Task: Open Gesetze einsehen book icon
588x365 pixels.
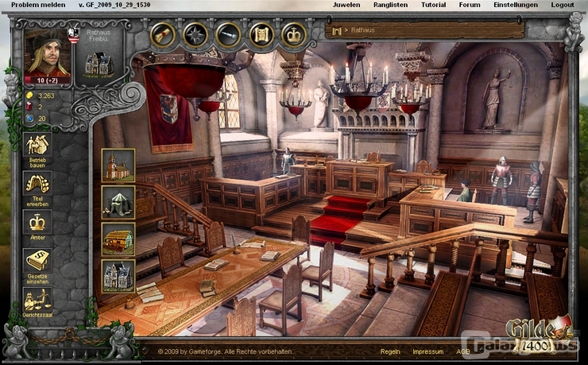Action: point(37,260)
